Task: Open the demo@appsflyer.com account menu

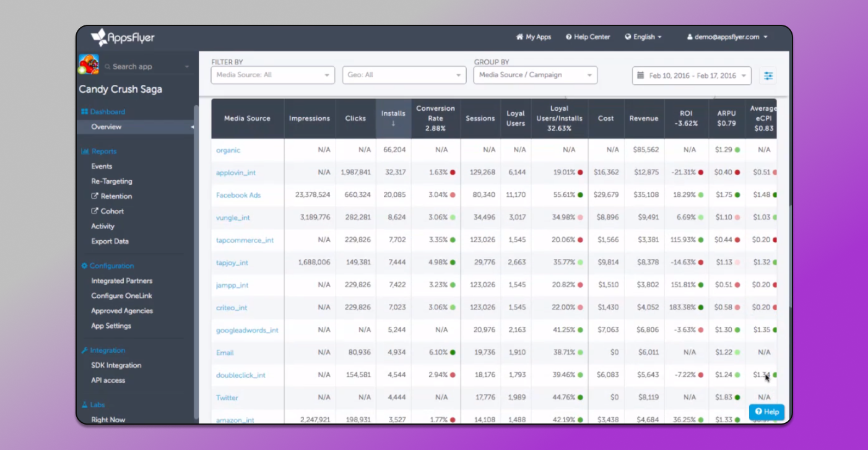Action: (727, 37)
